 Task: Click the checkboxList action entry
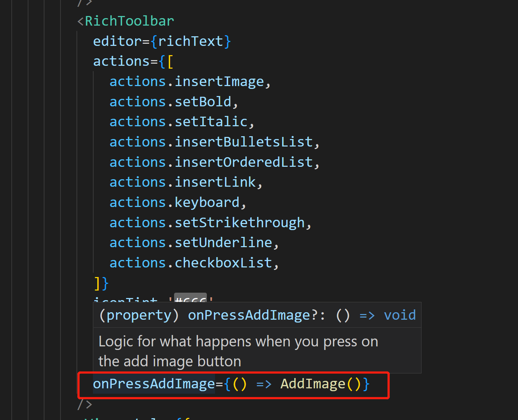tap(223, 263)
